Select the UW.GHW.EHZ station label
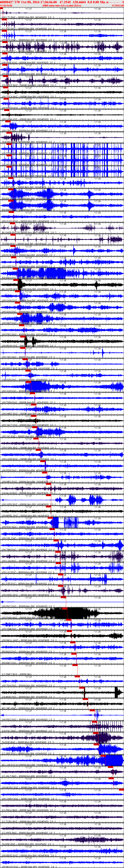 (28, 301)
